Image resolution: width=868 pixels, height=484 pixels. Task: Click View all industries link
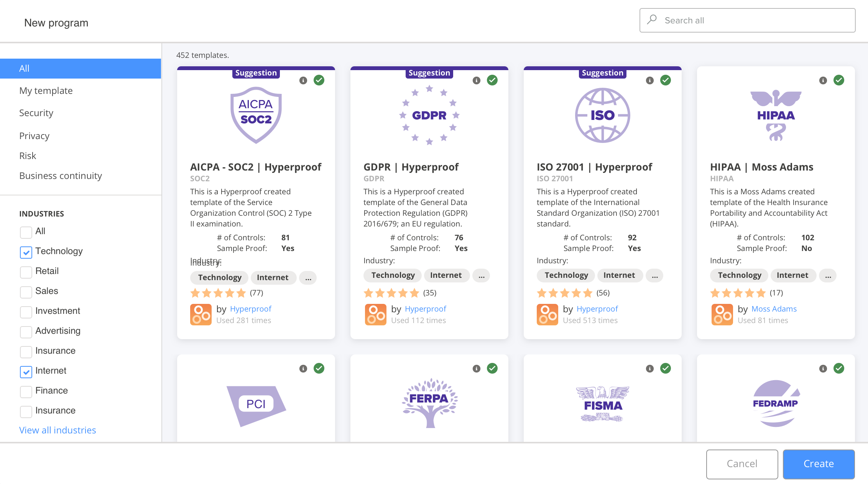click(x=58, y=430)
